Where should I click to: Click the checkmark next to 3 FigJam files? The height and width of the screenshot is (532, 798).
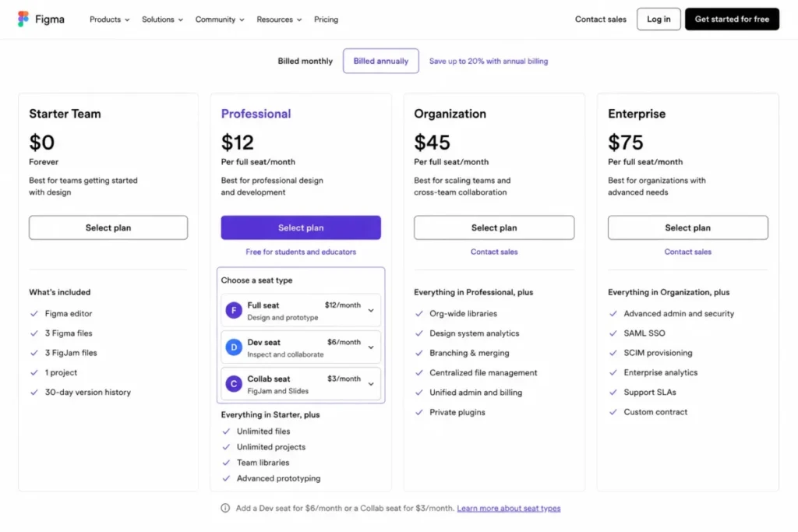click(x=34, y=353)
